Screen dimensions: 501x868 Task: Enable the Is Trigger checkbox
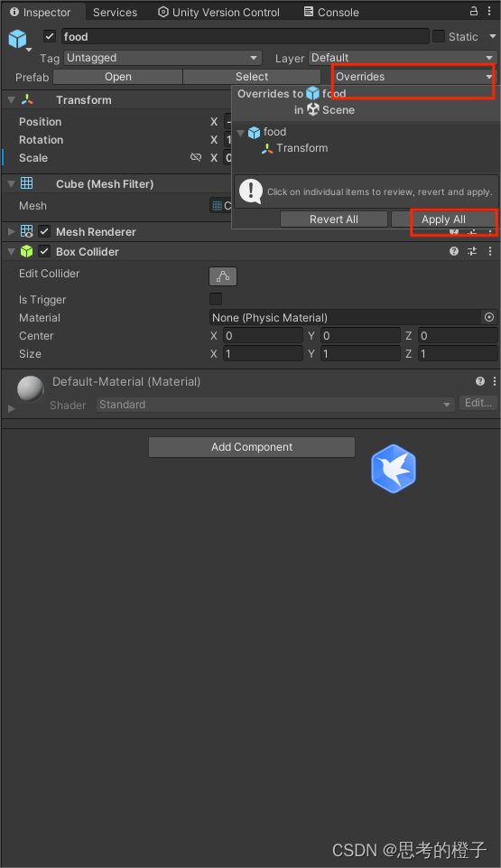point(216,299)
